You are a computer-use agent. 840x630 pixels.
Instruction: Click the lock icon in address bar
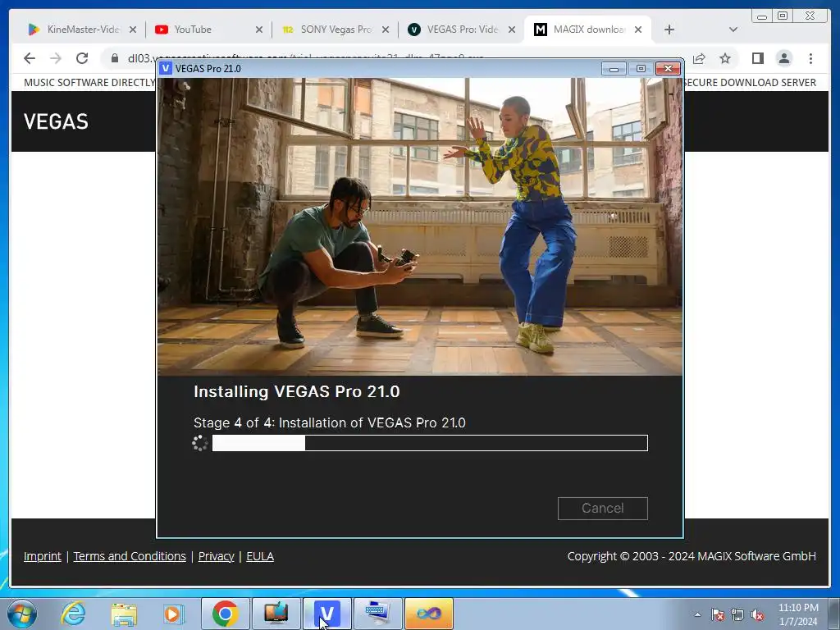(115, 58)
